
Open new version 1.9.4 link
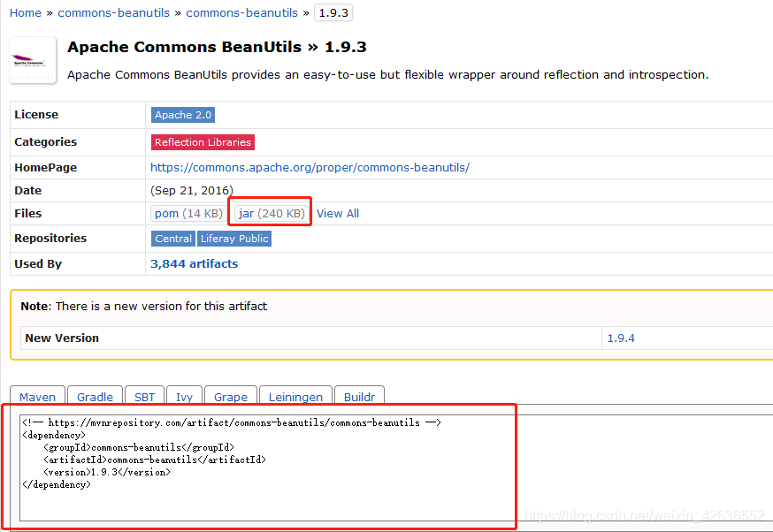click(621, 338)
